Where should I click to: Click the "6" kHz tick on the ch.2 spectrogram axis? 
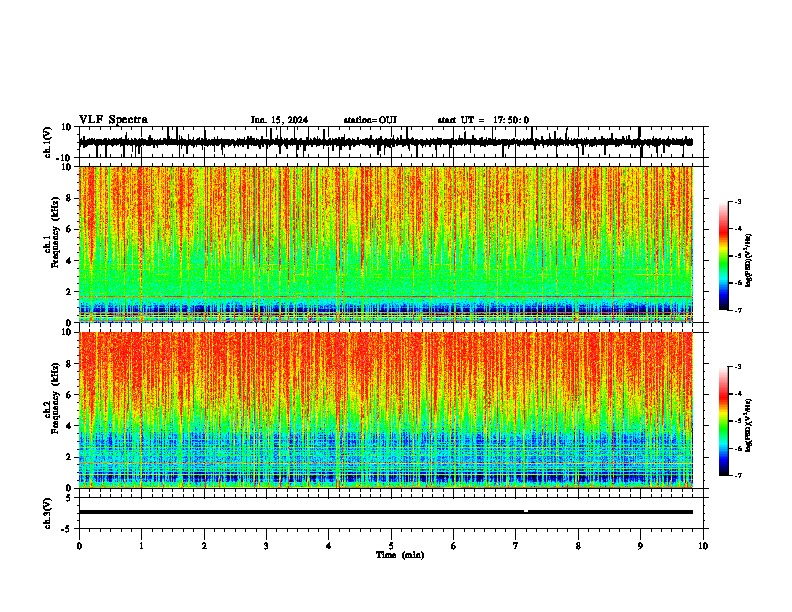point(69,395)
